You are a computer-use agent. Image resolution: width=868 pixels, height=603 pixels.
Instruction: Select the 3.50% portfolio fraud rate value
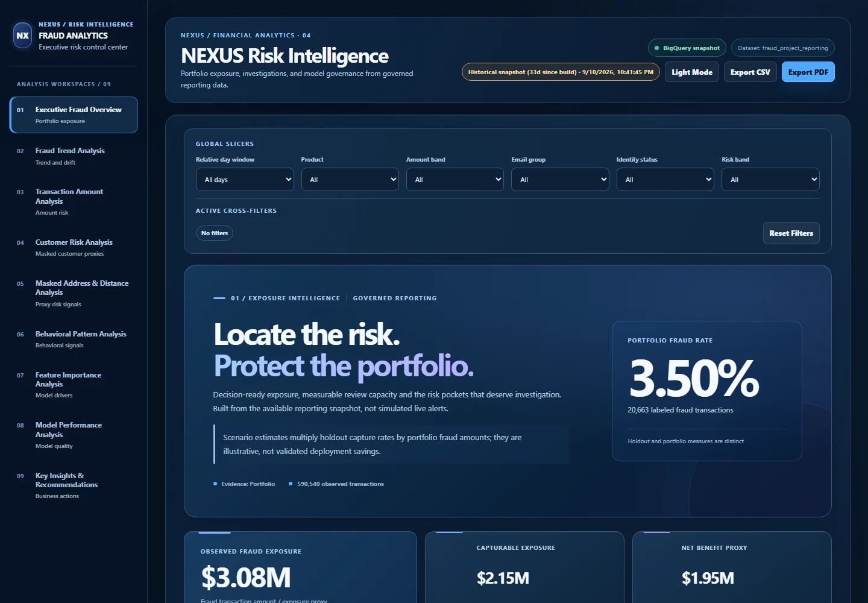[694, 379]
